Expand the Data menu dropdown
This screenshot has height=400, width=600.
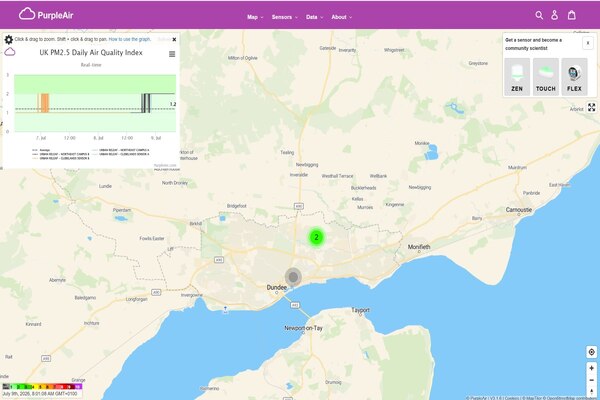point(315,17)
